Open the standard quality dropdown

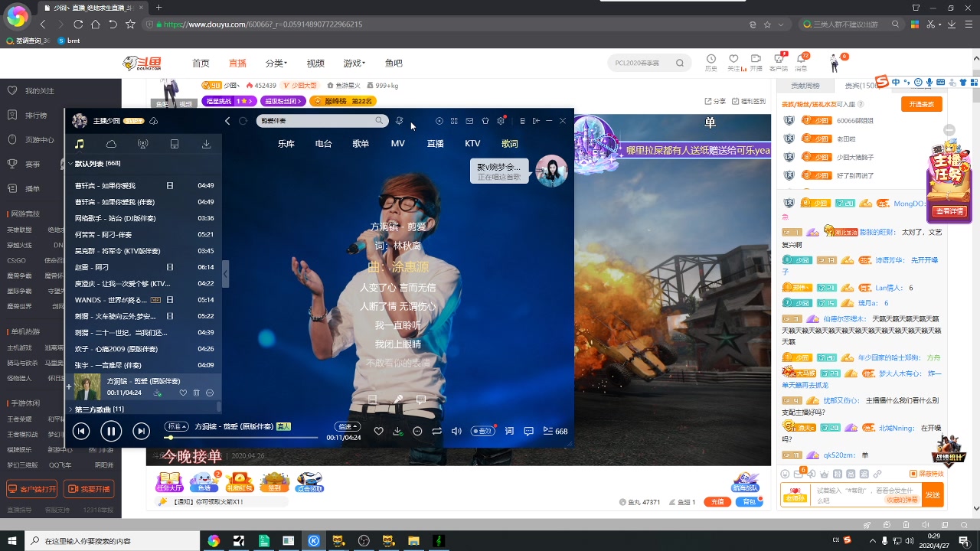tap(178, 426)
